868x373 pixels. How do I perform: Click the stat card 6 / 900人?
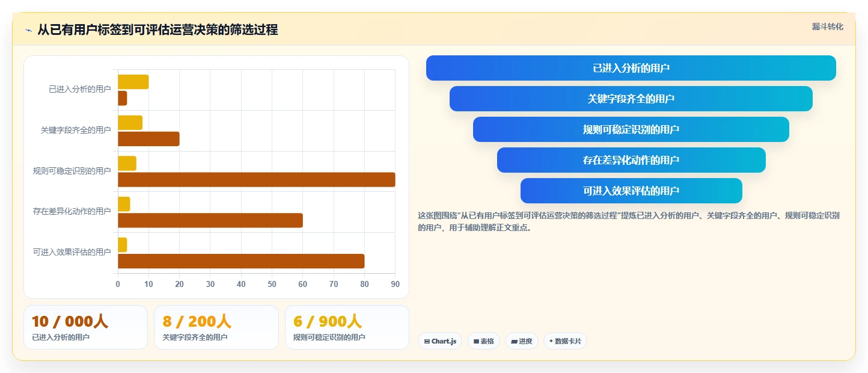[347, 327]
